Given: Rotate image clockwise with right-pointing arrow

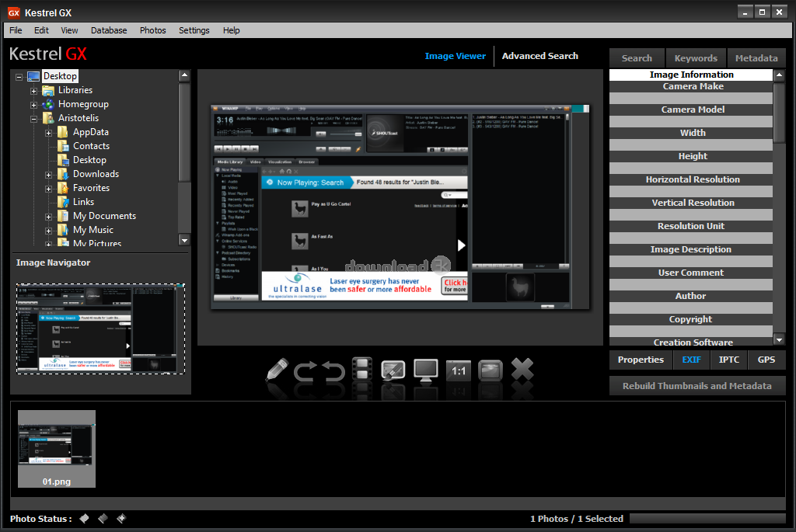Looking at the screenshot, I should coord(305,370).
